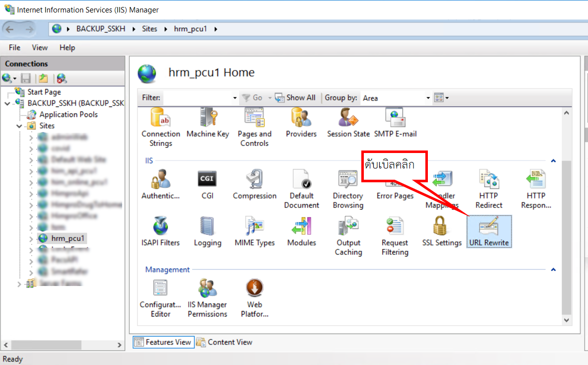Select the ISAPI Filters feature
Screen dimensions: 588x365
pyautogui.click(x=161, y=231)
